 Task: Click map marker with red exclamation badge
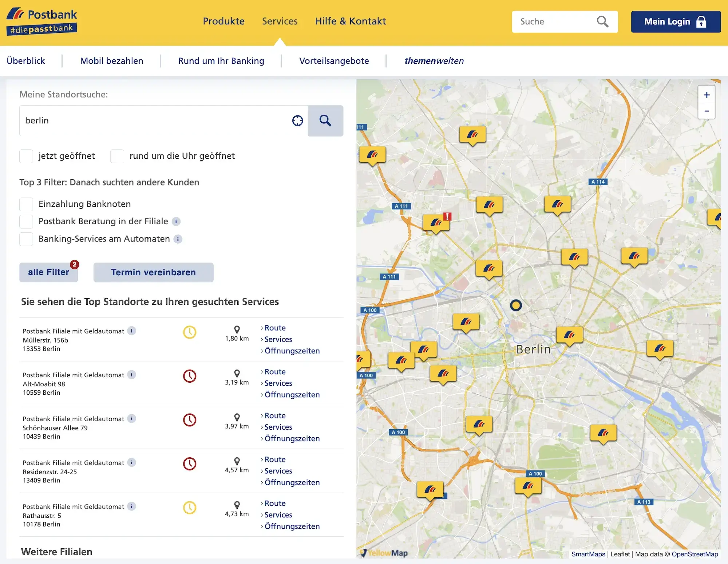(436, 223)
